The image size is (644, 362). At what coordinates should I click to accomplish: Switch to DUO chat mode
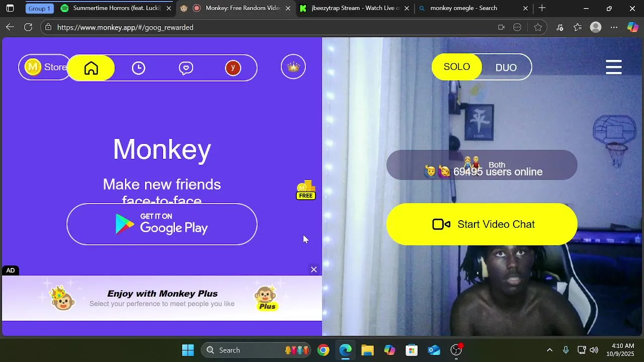[x=506, y=67]
